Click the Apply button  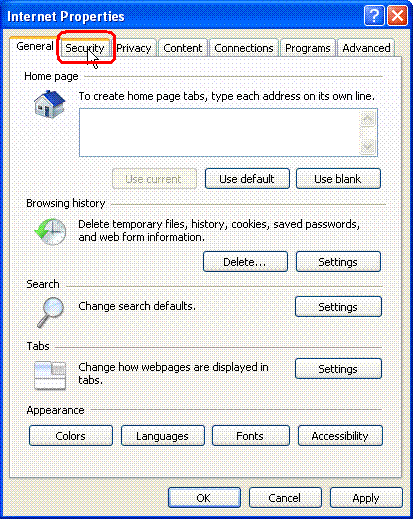tap(366, 498)
